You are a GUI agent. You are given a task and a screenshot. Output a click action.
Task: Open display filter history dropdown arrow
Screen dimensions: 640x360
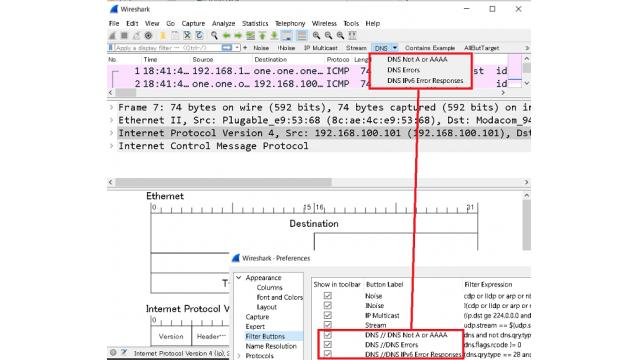(237, 48)
